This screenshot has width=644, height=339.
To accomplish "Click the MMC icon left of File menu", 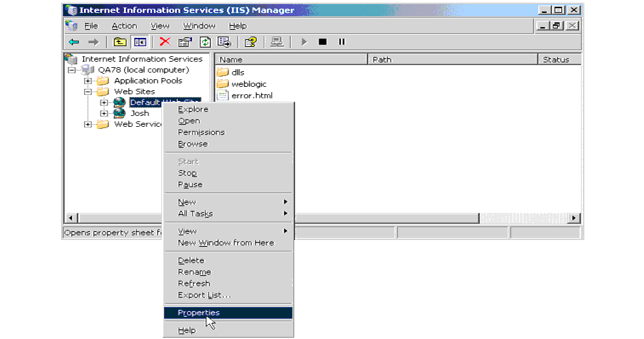I will click(x=71, y=26).
